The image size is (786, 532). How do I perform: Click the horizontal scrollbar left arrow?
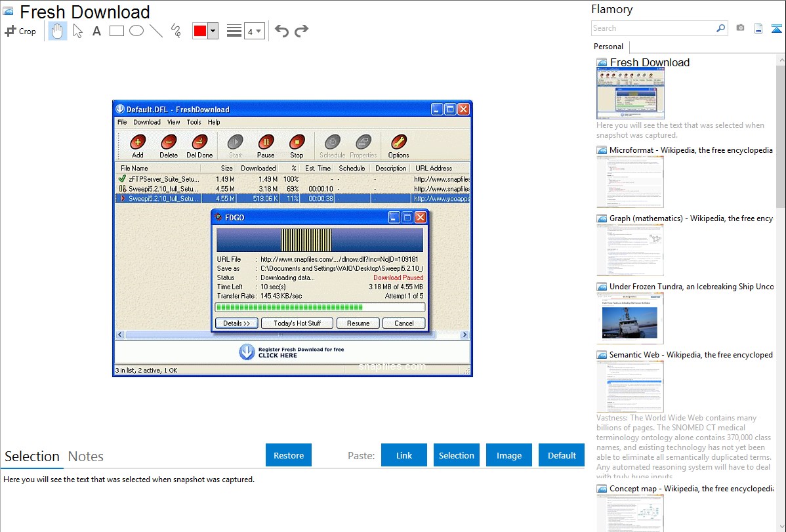120,335
